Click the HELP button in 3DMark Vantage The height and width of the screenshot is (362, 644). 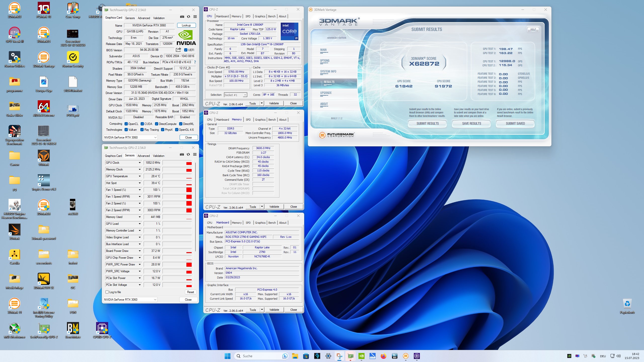click(533, 29)
